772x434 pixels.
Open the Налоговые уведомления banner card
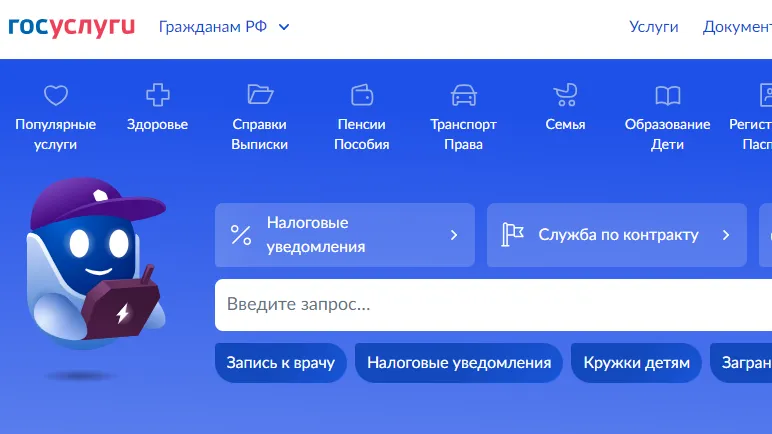click(x=345, y=235)
